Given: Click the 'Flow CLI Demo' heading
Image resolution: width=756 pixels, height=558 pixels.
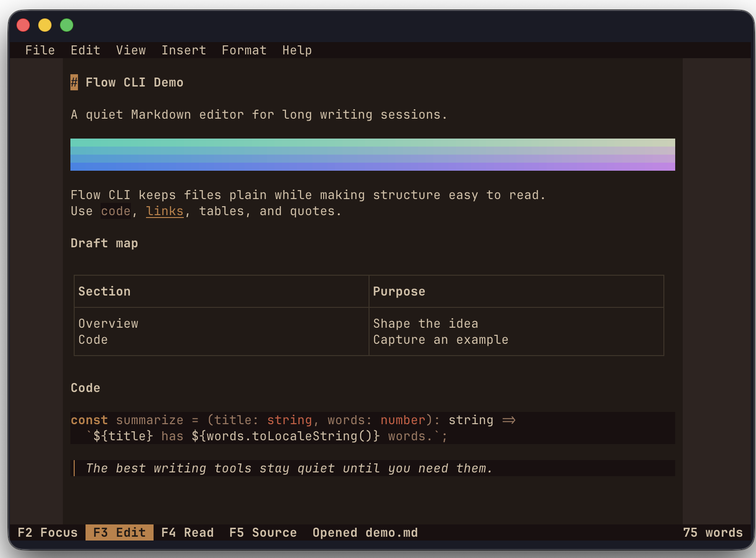Looking at the screenshot, I should [x=135, y=82].
